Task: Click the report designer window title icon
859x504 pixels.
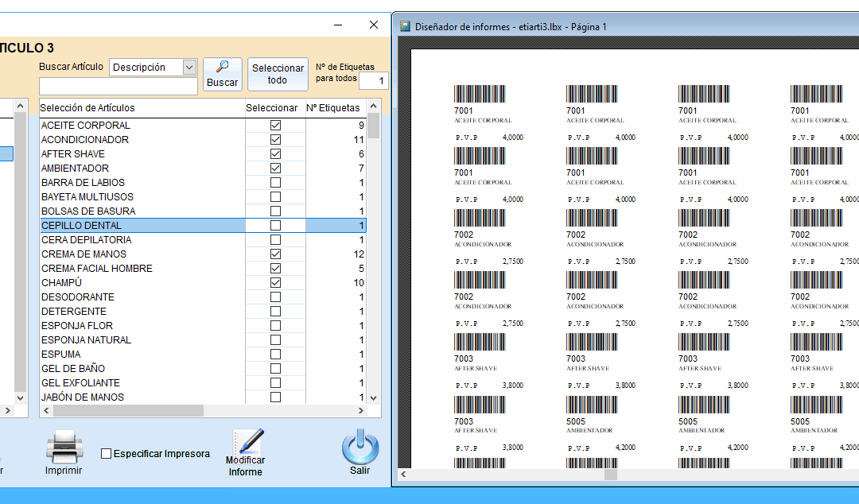Action: 405,26
